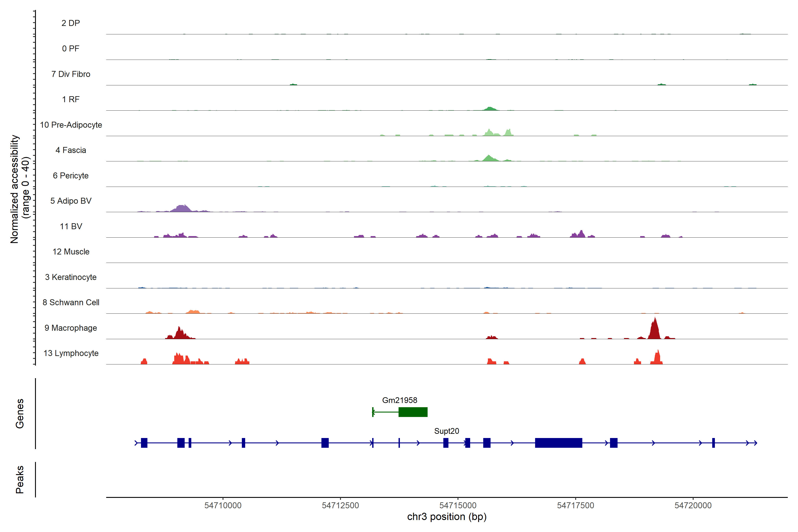Select the Supt20 gene label

pos(446,431)
